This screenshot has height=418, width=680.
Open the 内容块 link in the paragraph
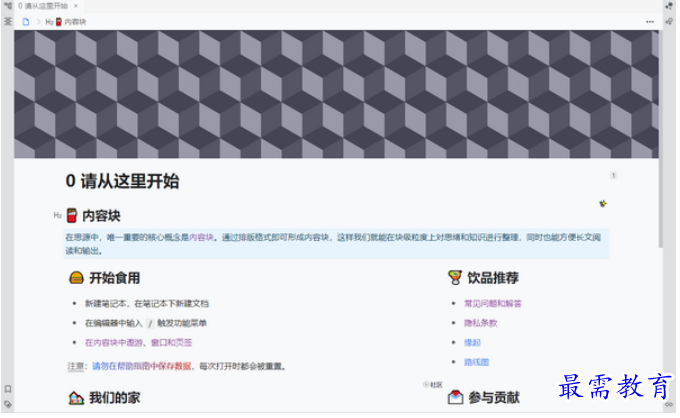point(202,238)
